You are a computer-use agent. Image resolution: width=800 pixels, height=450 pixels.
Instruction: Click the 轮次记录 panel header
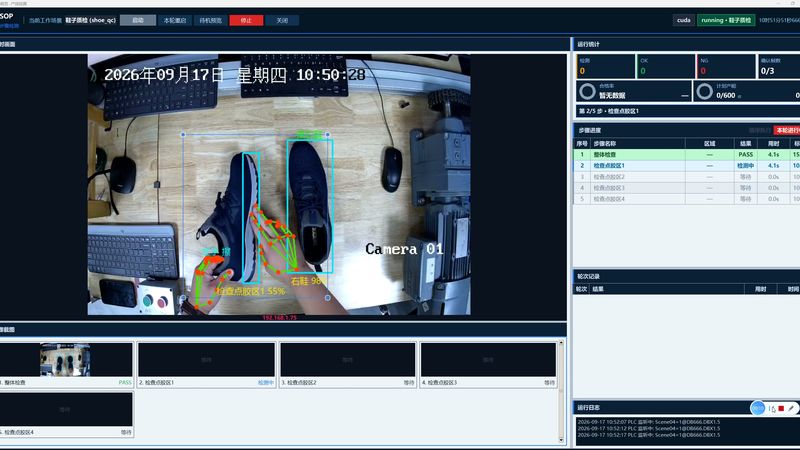(686, 277)
